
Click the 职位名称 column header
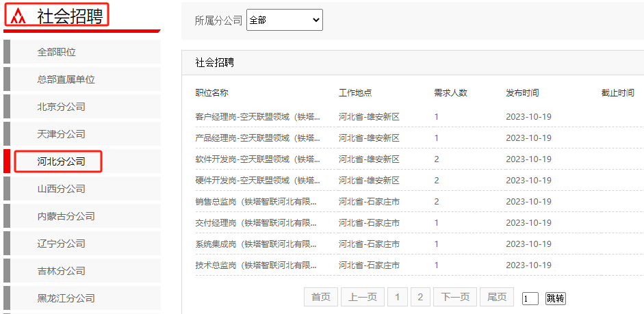(212, 93)
